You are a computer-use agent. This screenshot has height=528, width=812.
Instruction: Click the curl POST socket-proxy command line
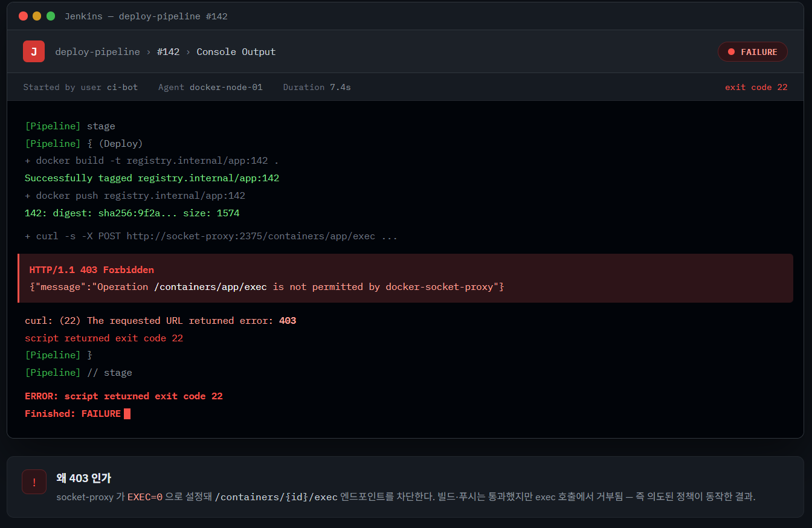tap(211, 236)
